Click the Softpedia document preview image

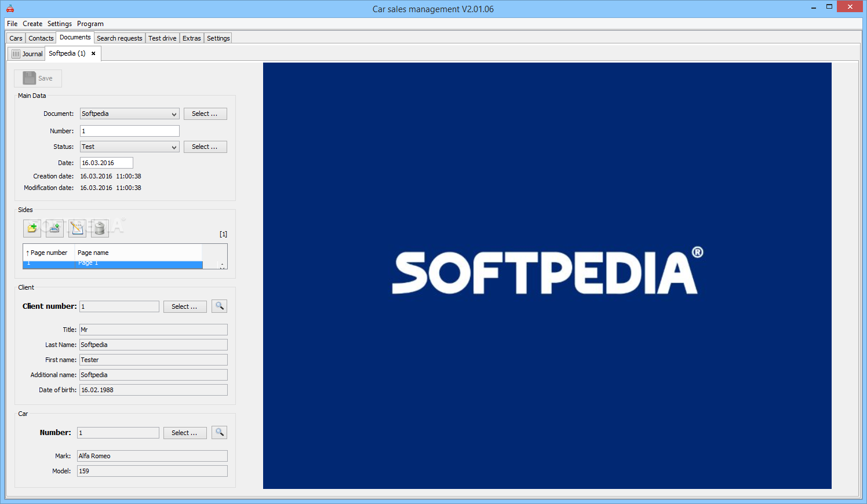(547, 276)
